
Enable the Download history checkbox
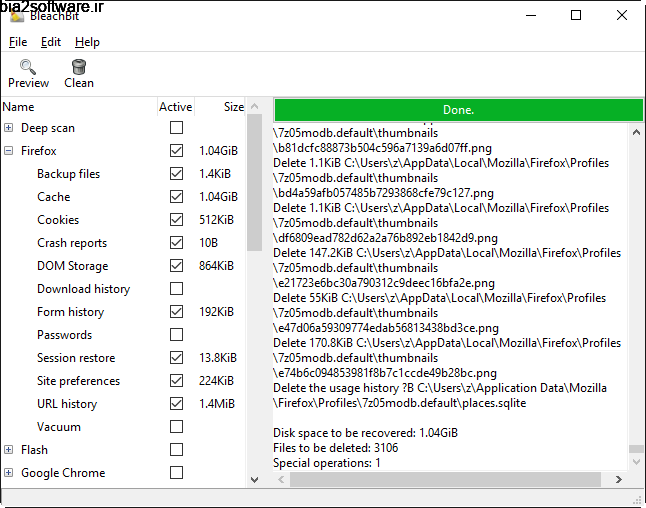[176, 289]
